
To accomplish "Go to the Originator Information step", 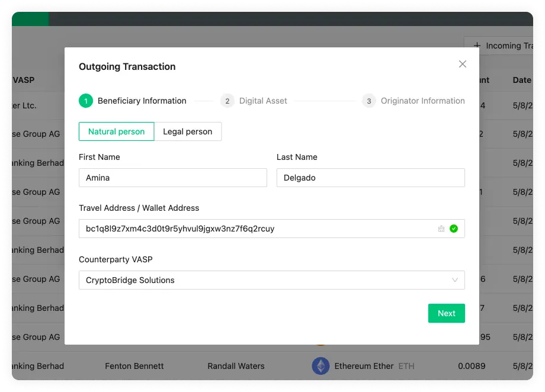I will (x=422, y=101).
